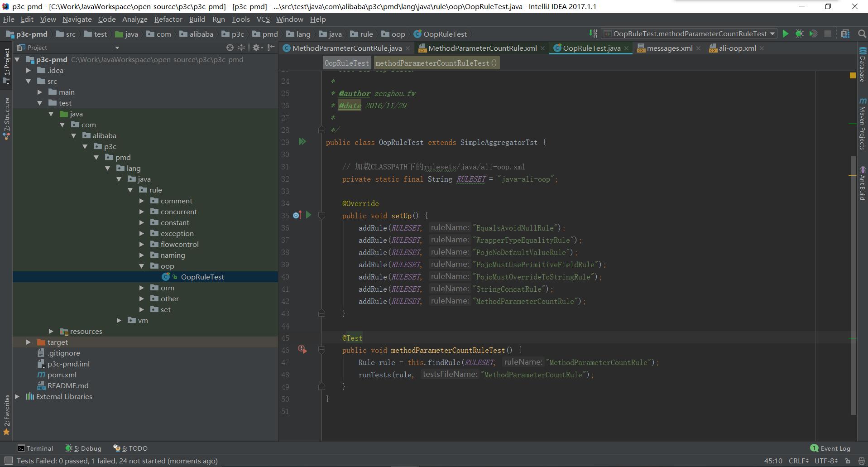Click the editor vertical scrollbar

click(x=854, y=285)
